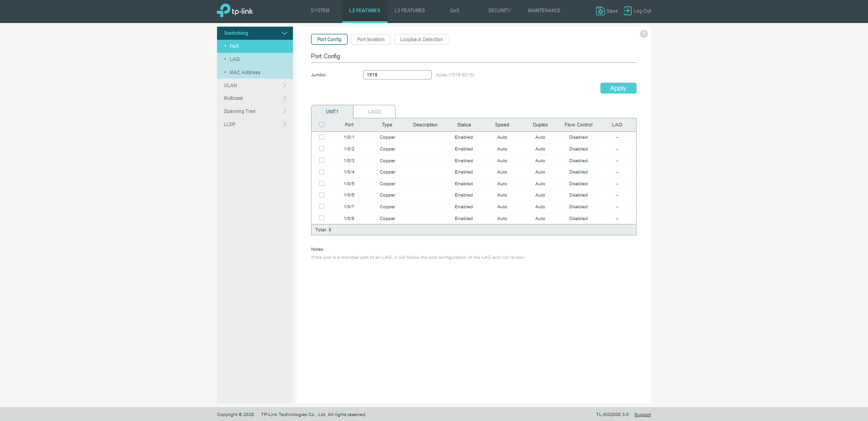Viewport: 868px width, 421px height.
Task: Expand the Spanning Tree menu chevron
Action: (x=284, y=111)
